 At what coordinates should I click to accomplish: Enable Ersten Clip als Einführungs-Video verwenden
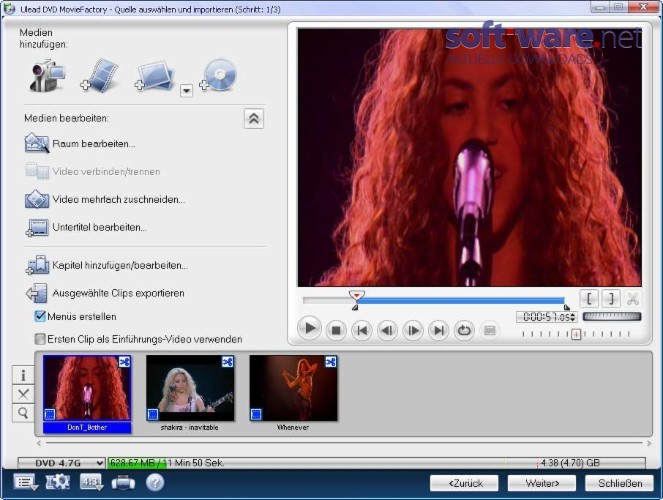[x=40, y=339]
